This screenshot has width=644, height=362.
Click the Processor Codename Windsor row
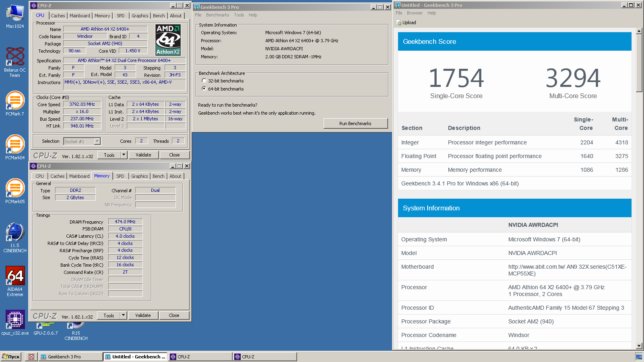[x=515, y=335]
